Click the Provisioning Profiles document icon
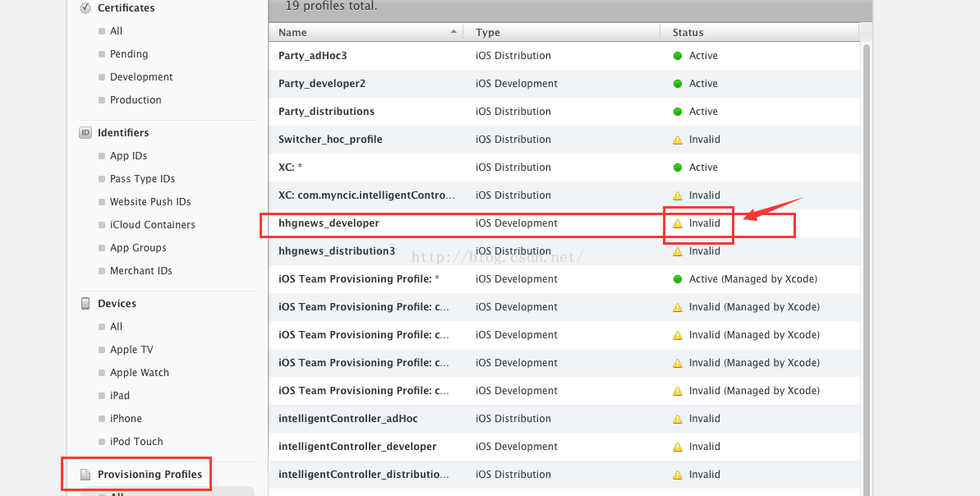This screenshot has height=496, width=980. 85,475
